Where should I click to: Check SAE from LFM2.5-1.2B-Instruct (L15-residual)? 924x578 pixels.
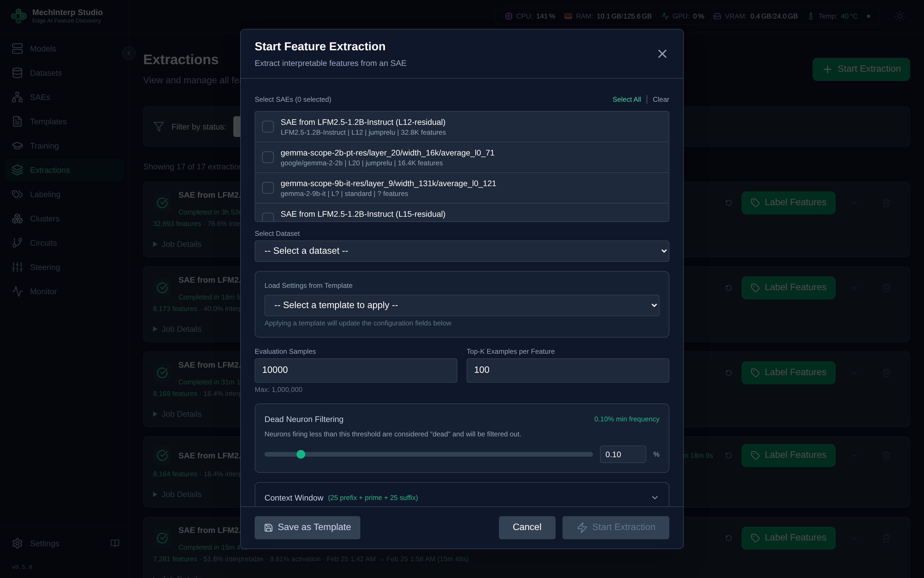pos(268,217)
